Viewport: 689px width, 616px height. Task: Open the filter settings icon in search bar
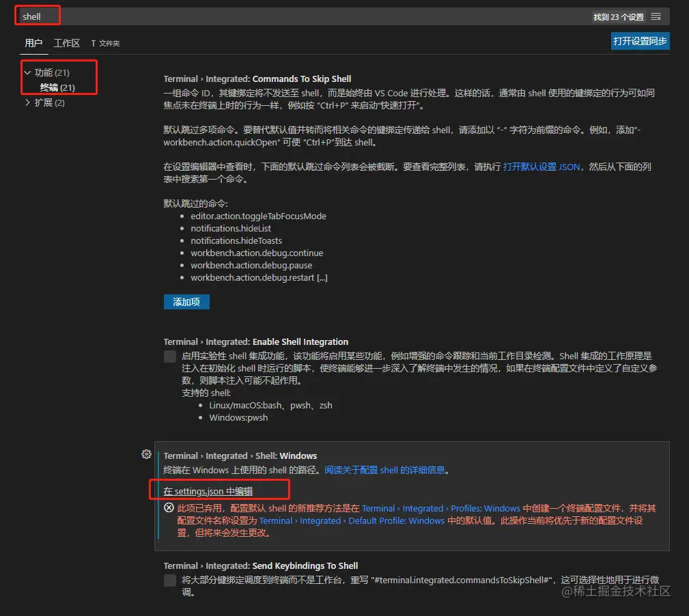(656, 16)
